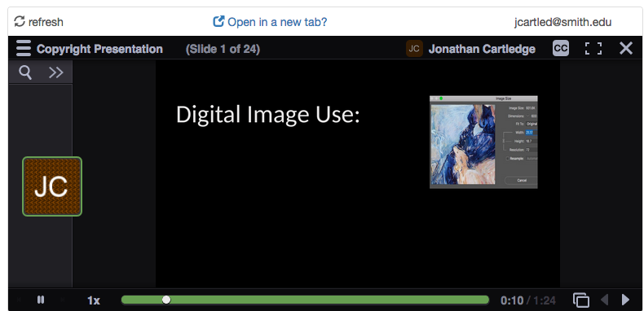Click the small JC avatar in the header

pos(414,48)
